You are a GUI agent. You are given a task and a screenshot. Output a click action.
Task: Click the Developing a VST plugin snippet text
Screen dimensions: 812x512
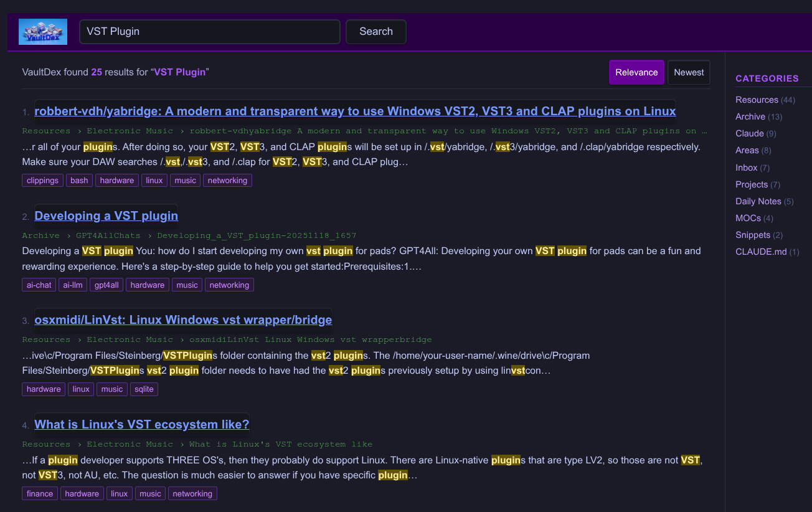coord(361,258)
